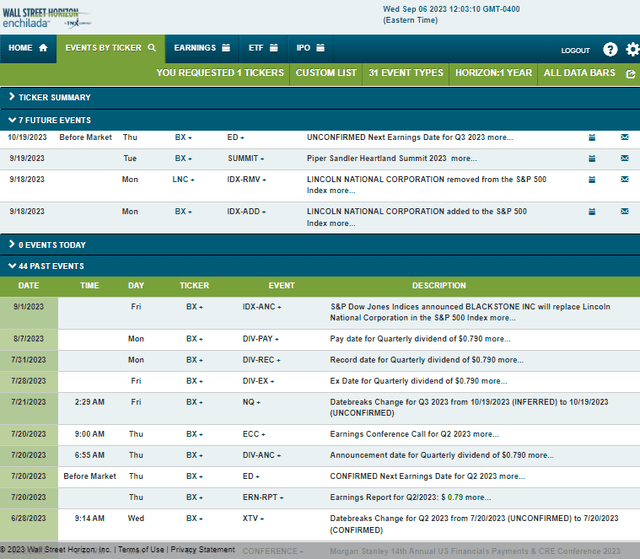Viewport: 640px width, 559px height.
Task: Click YOU REQUESTED 1 TICKERS filter
Action: (220, 73)
